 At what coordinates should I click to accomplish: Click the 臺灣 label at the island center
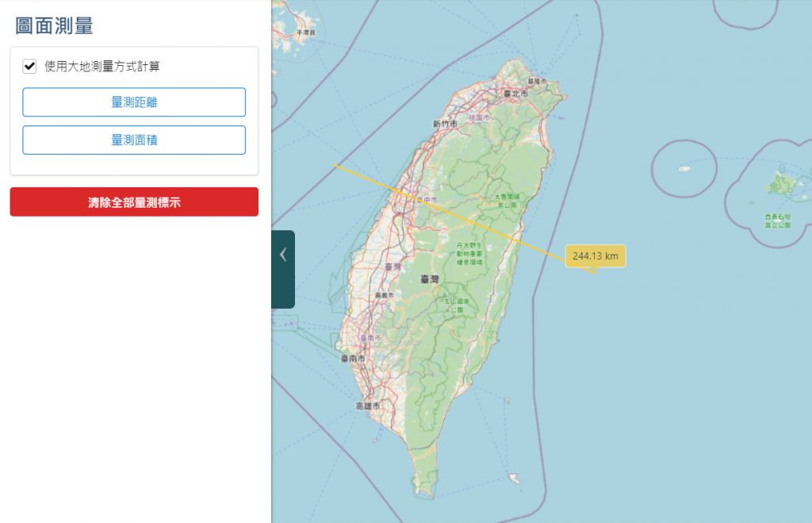click(x=429, y=279)
